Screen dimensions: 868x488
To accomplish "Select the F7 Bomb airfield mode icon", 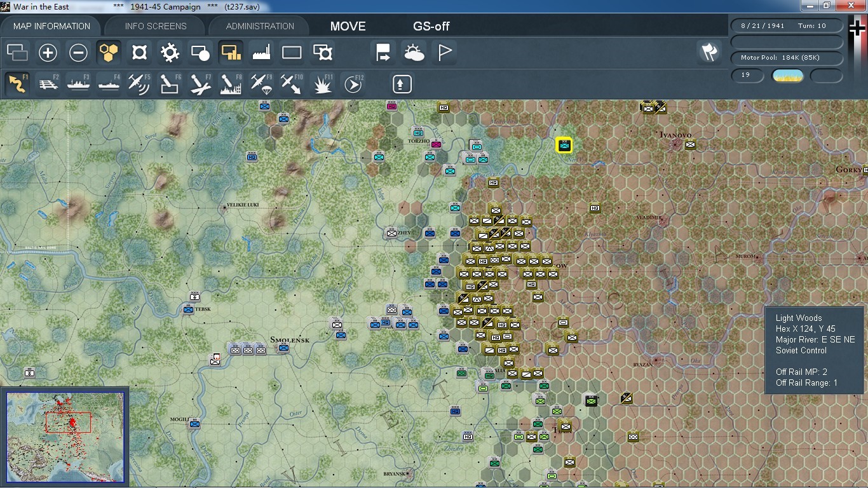I will coord(200,84).
